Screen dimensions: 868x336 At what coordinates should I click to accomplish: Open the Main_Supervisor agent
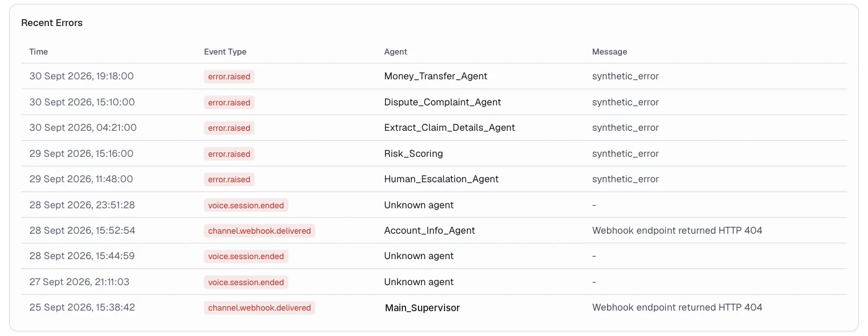(x=422, y=307)
